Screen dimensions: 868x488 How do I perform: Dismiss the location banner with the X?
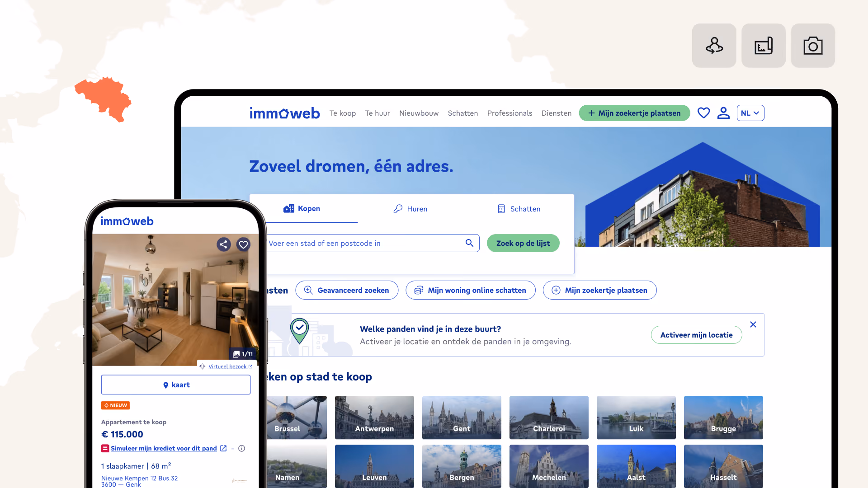(x=753, y=324)
